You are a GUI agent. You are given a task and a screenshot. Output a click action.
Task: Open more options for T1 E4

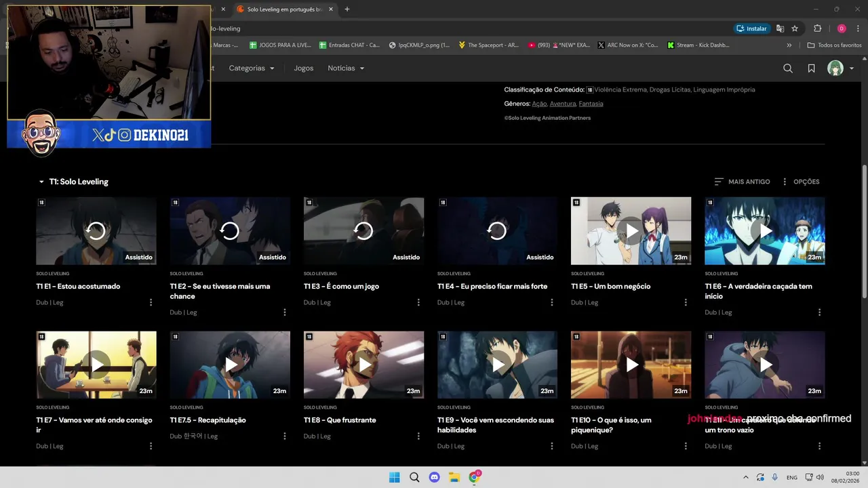(552, 302)
